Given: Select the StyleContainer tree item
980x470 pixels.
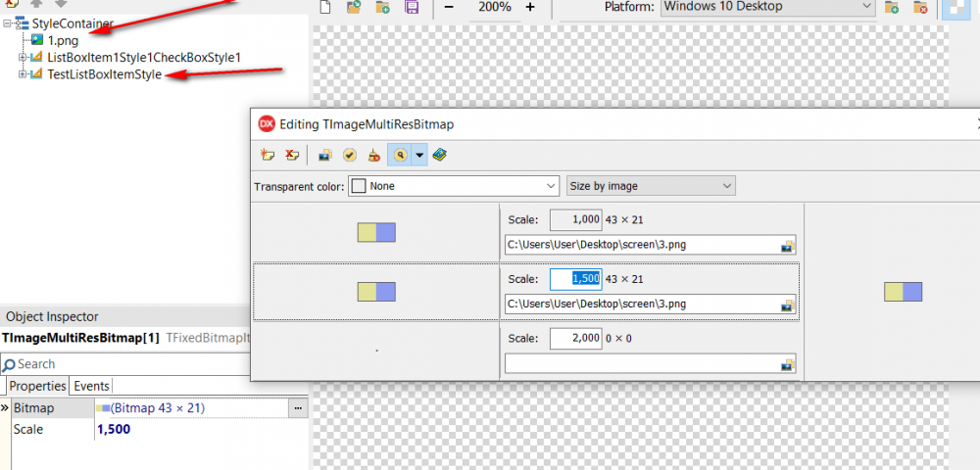Looking at the screenshot, I should 73,23.
